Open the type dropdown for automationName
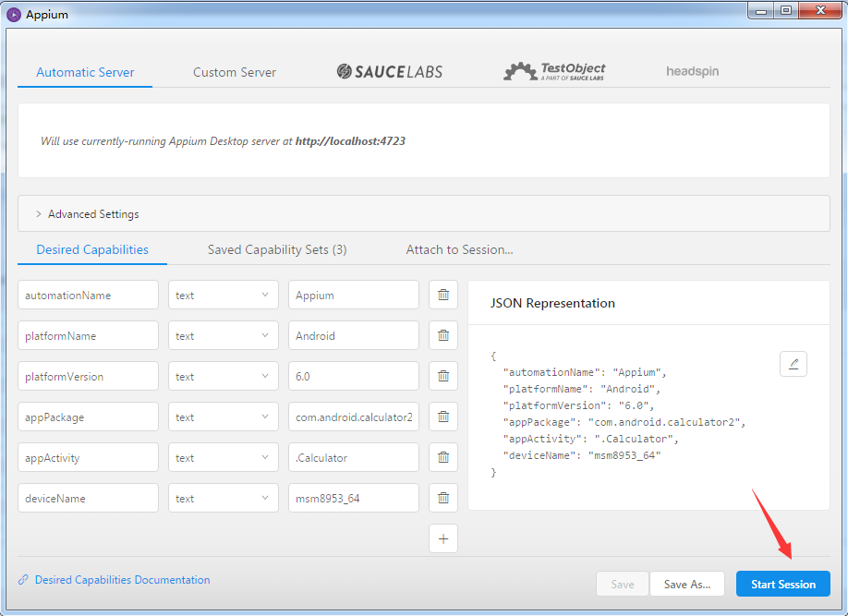 click(x=224, y=295)
